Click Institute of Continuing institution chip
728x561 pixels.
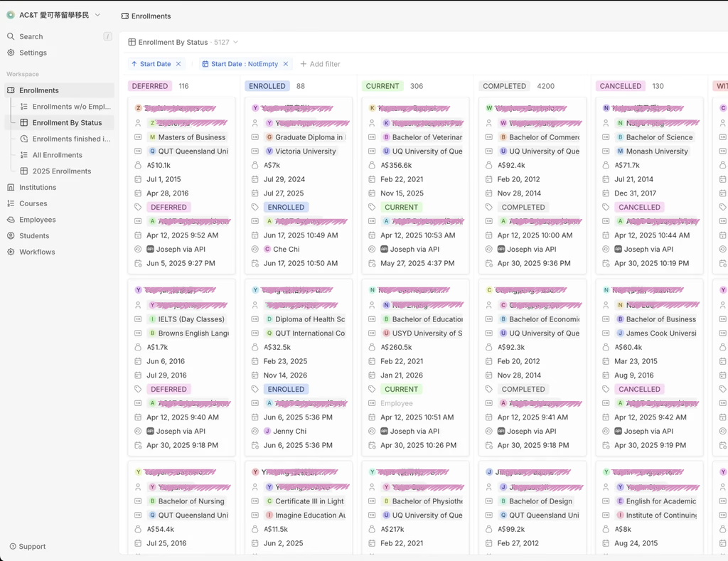tap(656, 515)
